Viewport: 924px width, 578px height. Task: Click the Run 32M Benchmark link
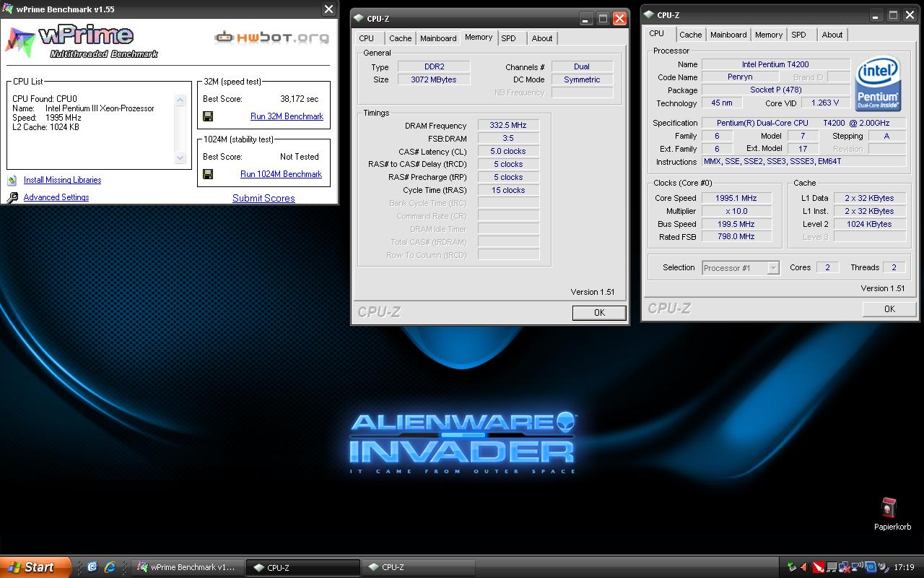287,116
